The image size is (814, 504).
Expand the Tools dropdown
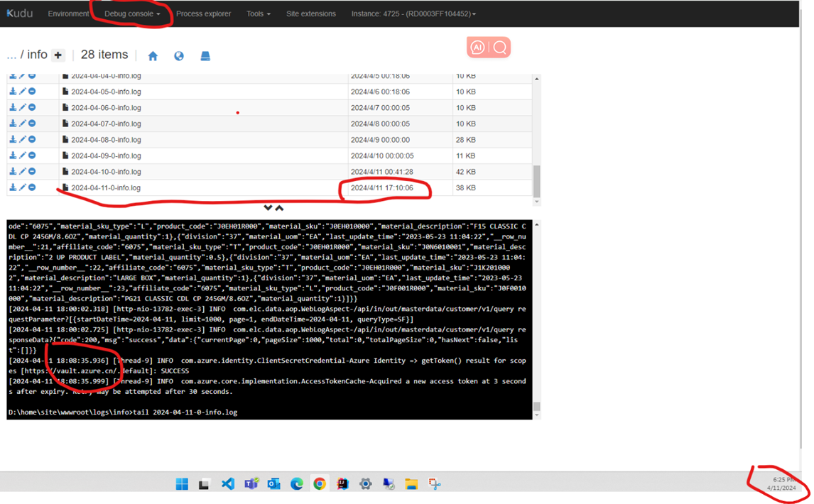point(258,13)
